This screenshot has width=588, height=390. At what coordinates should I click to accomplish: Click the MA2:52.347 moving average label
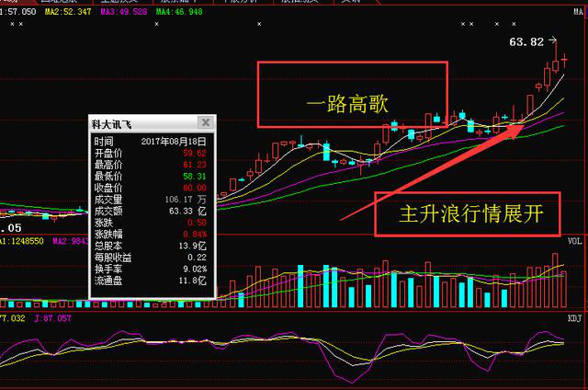72,12
